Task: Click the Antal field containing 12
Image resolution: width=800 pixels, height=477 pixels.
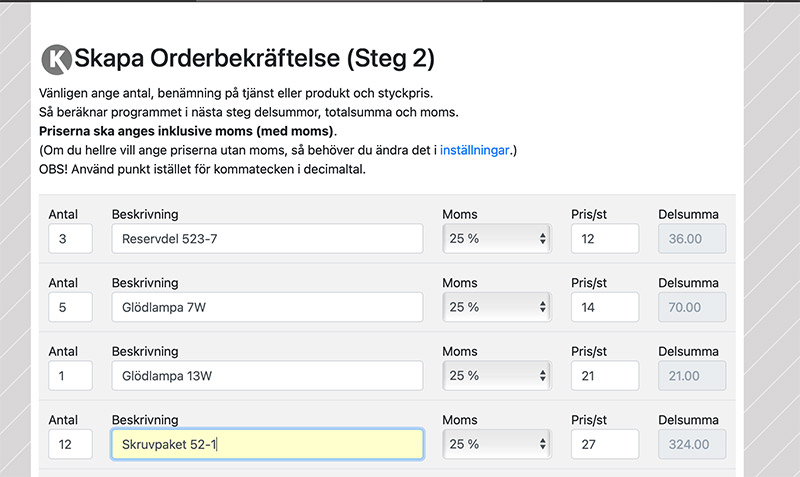Action: (x=70, y=444)
